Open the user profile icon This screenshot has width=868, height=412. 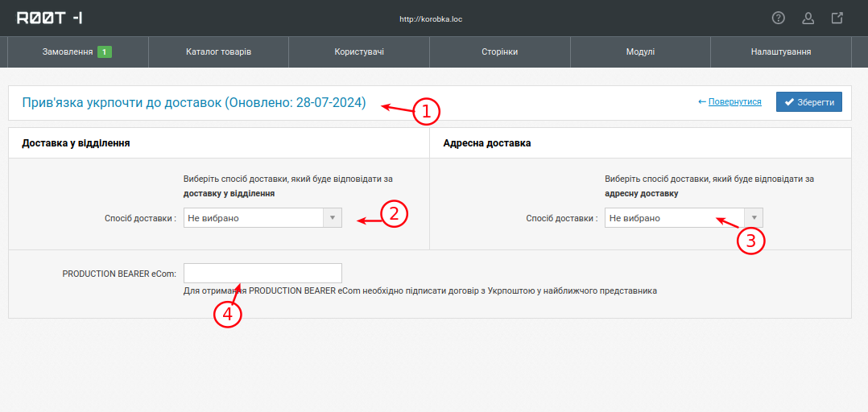click(x=808, y=19)
